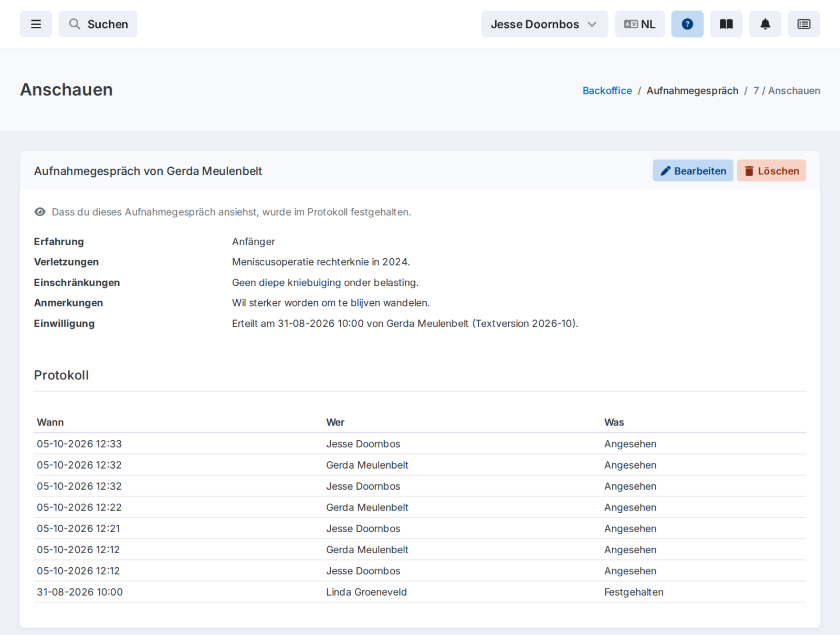Click the Bearbeiten button label

(700, 171)
